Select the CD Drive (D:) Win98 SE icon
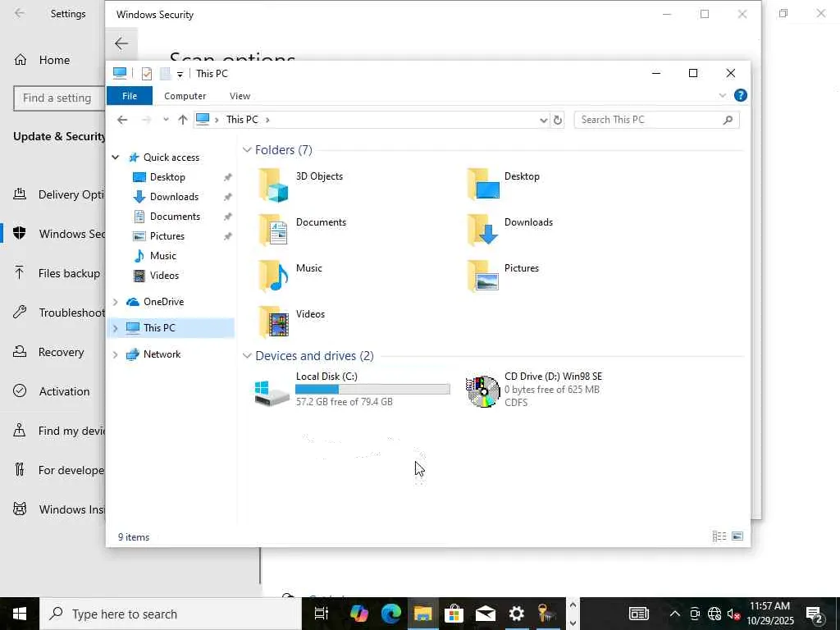Screen dimensions: 840x630 click(482, 391)
